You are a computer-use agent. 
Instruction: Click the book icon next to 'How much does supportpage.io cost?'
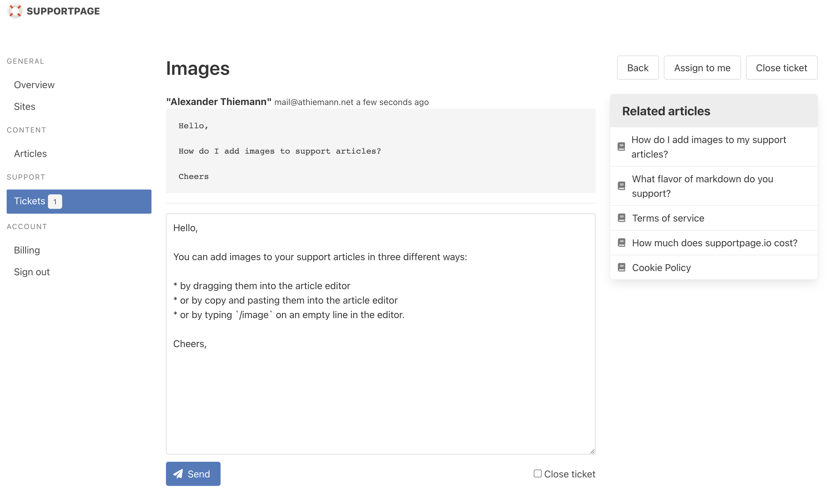(622, 242)
